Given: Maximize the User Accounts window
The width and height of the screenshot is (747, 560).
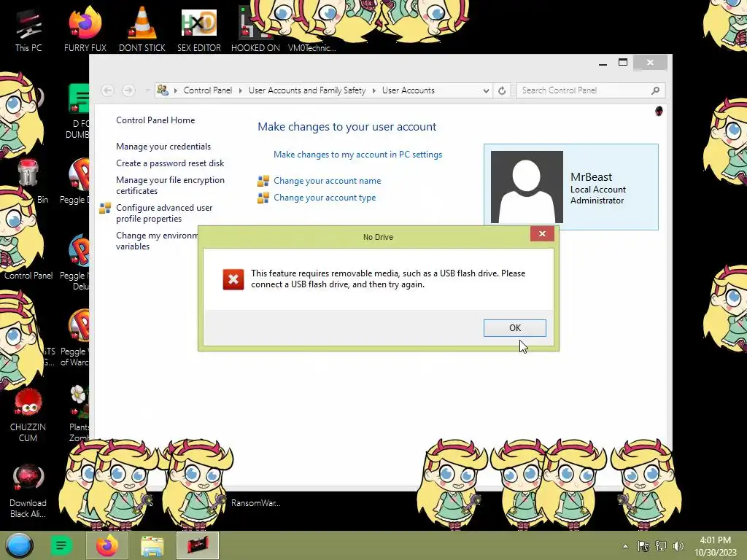Looking at the screenshot, I should click(623, 63).
